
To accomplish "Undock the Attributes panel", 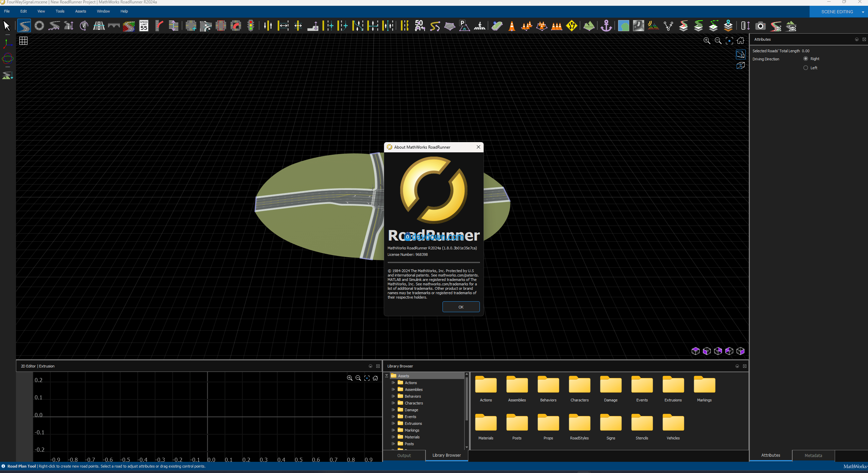I will (857, 39).
